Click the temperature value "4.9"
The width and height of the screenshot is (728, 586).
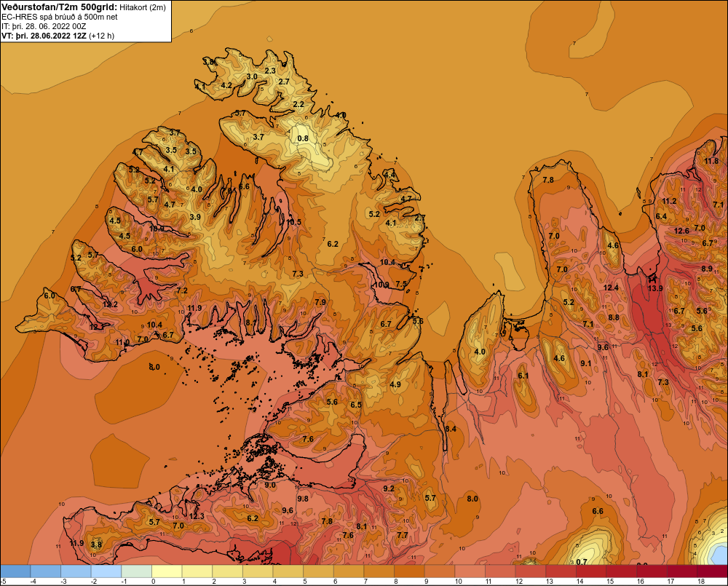click(395, 384)
